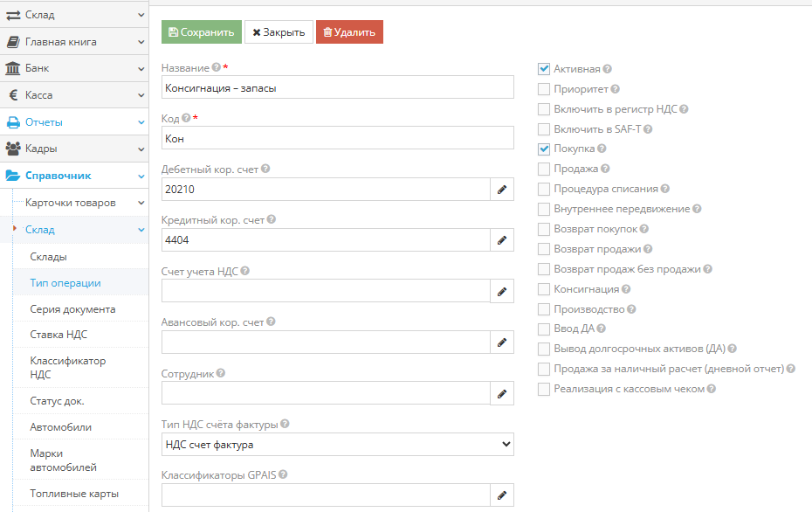Expand the Касса sidebar section
812x512 pixels.
pyautogui.click(x=73, y=95)
